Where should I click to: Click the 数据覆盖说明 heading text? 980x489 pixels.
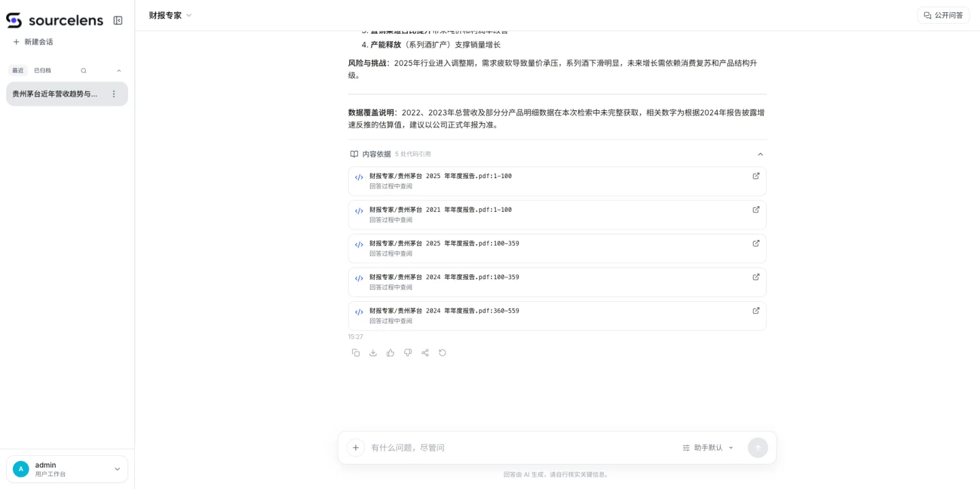point(371,113)
